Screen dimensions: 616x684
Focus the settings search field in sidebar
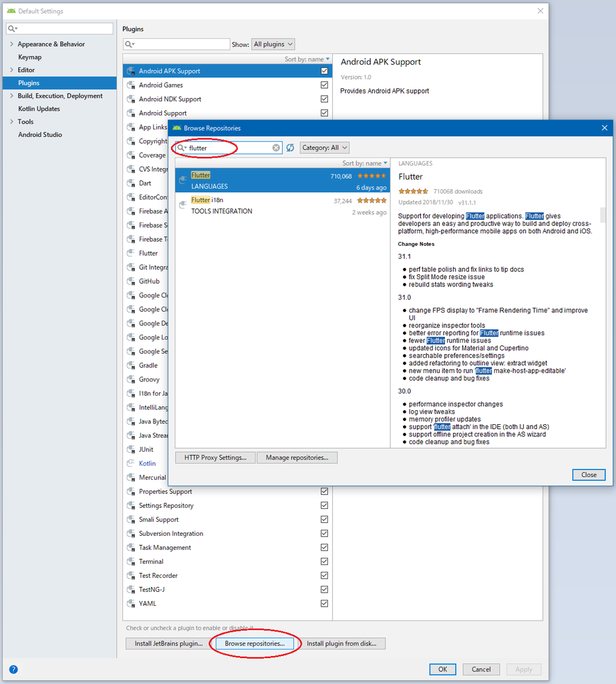(59, 29)
